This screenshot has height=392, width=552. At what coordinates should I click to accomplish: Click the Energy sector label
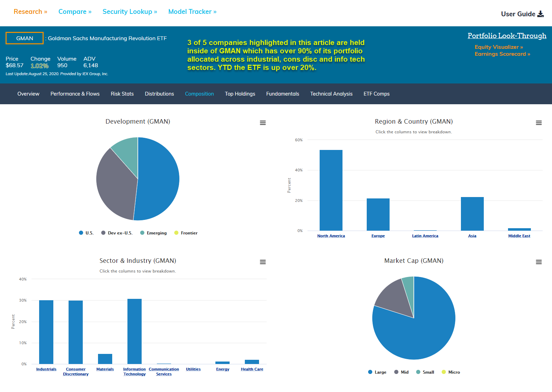[223, 369]
